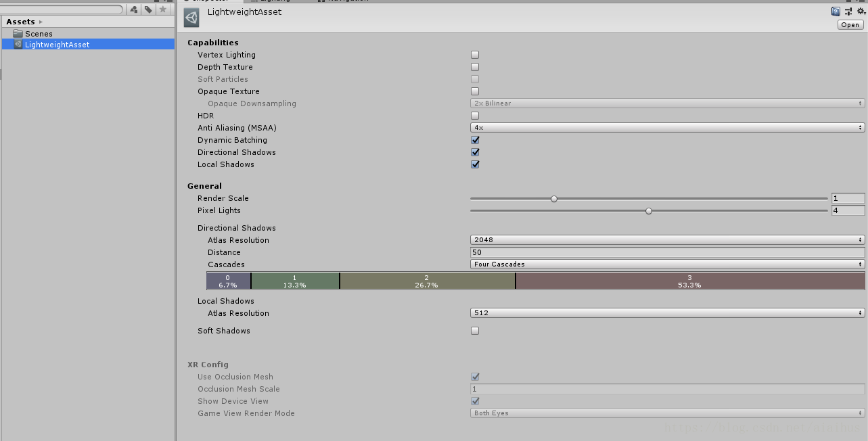Click the Capabilities section header
The image size is (868, 441).
[x=213, y=43]
